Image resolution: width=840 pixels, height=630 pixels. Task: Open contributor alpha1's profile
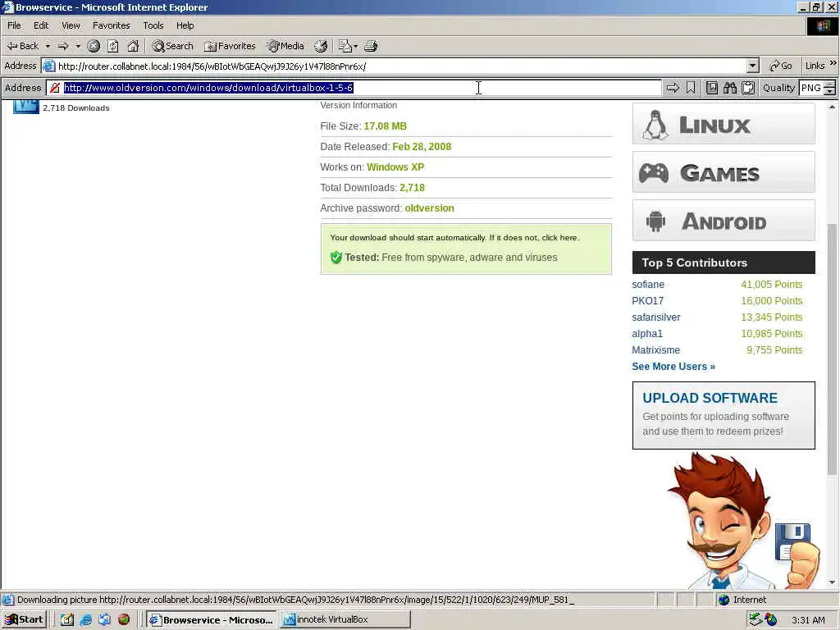click(647, 334)
